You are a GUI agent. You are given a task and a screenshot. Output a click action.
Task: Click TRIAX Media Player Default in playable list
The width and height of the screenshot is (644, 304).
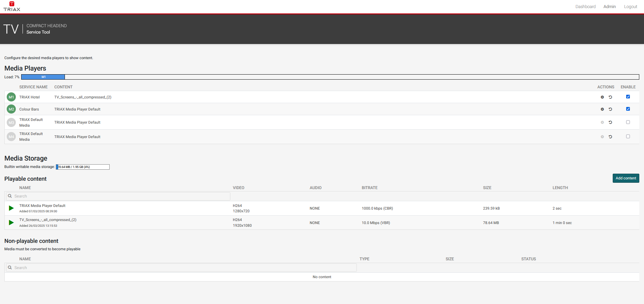[42, 206]
